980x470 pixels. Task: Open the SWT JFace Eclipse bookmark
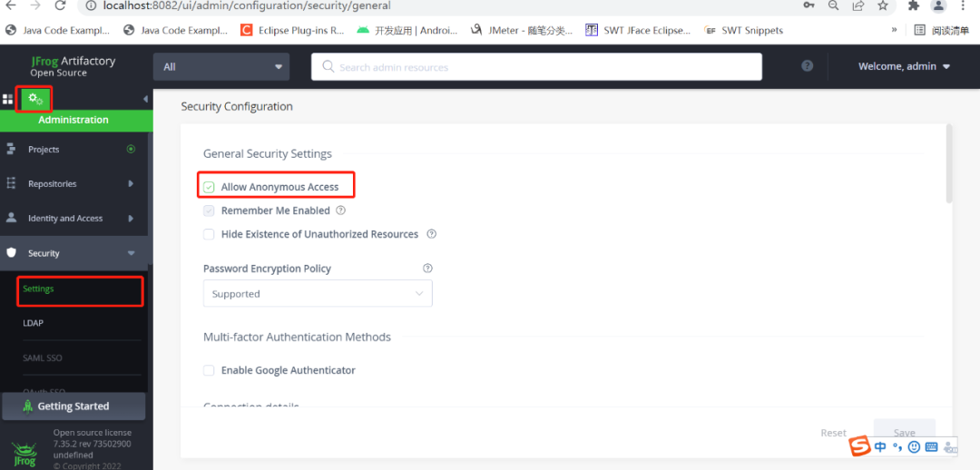[x=638, y=29]
